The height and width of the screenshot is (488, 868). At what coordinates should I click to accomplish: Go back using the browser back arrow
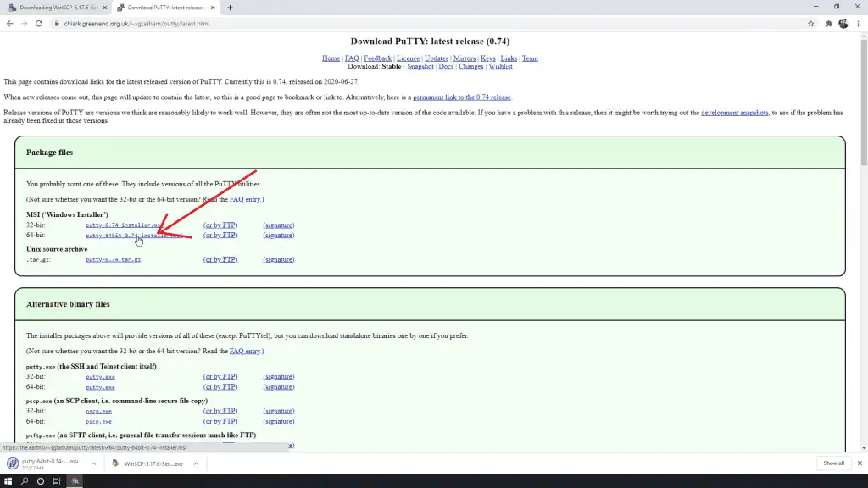9,24
